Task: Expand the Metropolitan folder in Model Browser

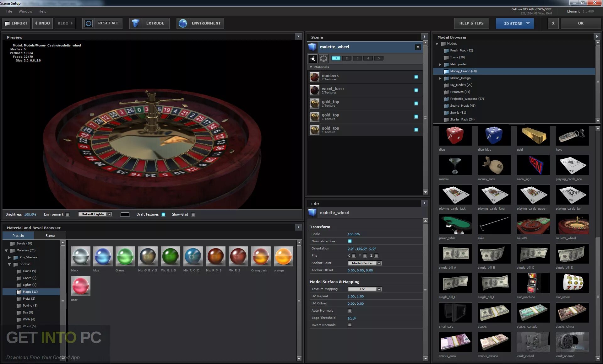Action: [x=440, y=64]
